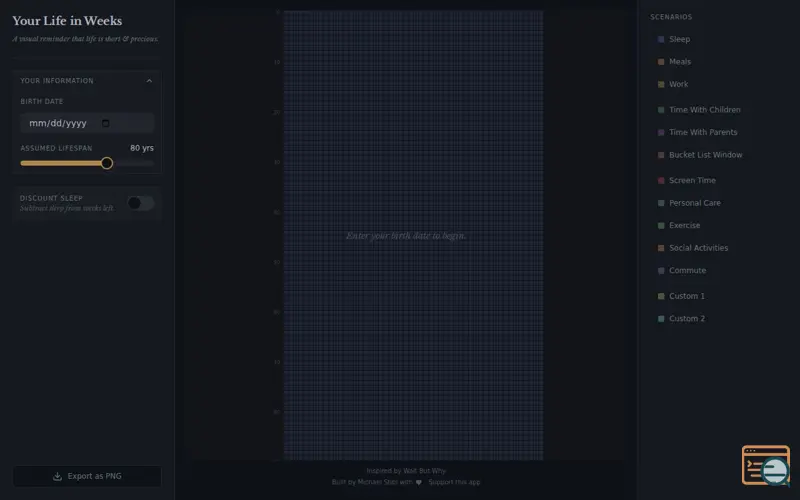Click the birth date input field
This screenshot has height=500, width=800.
tap(87, 123)
